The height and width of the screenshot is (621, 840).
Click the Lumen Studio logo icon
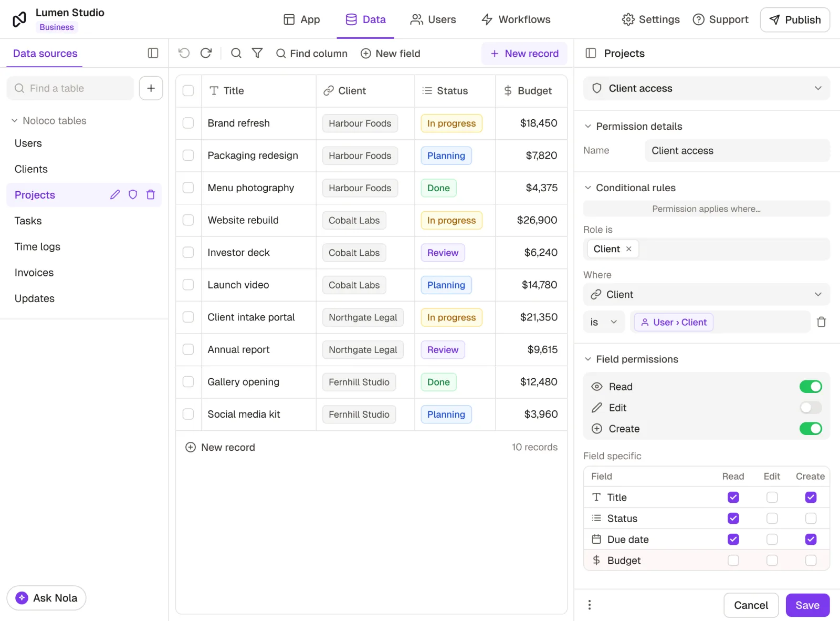(x=19, y=19)
